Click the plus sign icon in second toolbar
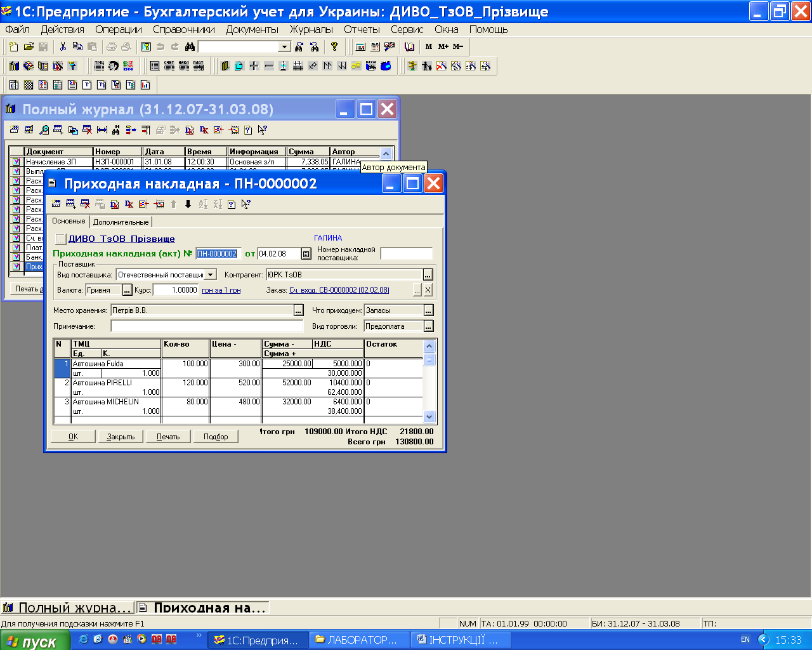 pyautogui.click(x=254, y=65)
